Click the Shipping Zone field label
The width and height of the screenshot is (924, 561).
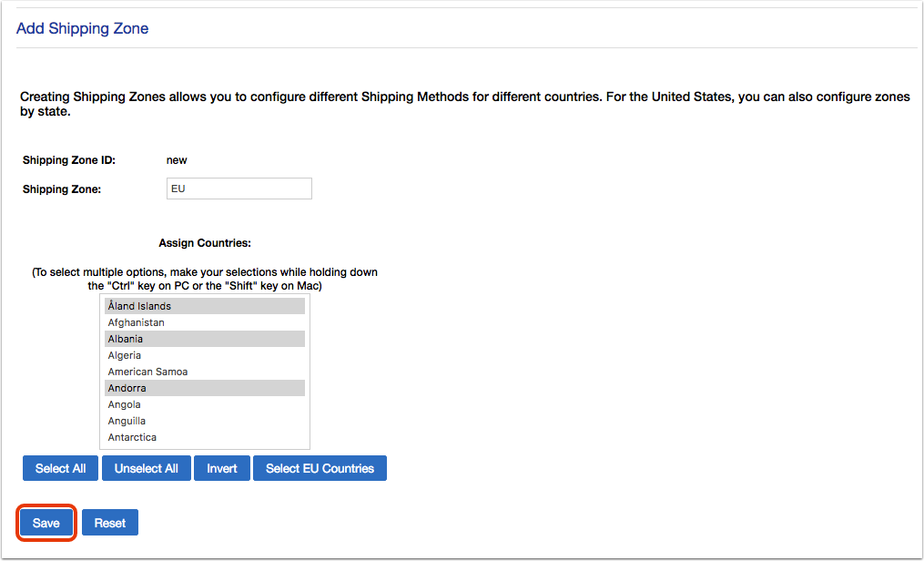(x=62, y=189)
